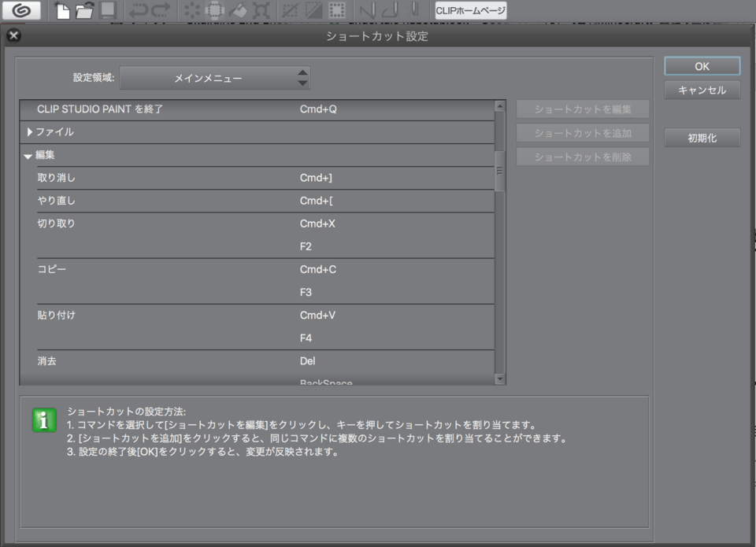Click the New document icon
Viewport: 756px width, 547px height.
(x=63, y=10)
